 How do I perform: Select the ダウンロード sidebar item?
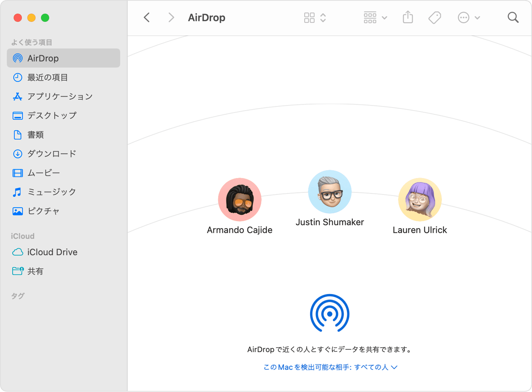(51, 154)
